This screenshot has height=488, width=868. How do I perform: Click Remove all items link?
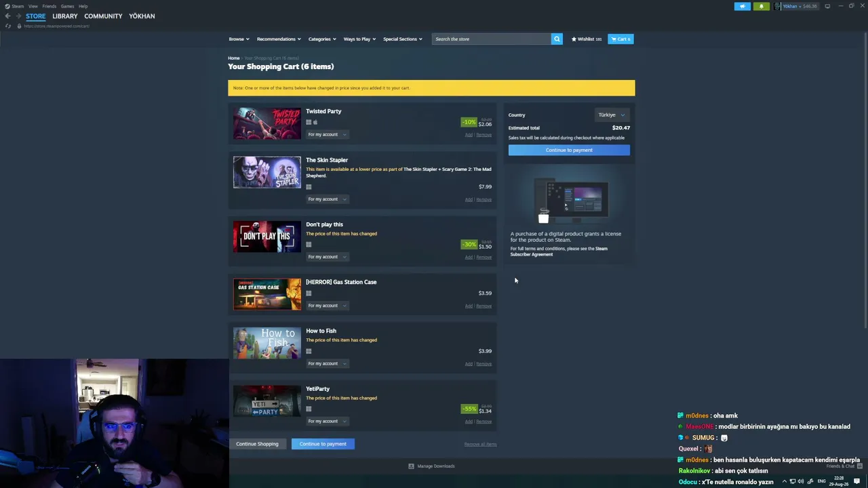click(x=480, y=444)
